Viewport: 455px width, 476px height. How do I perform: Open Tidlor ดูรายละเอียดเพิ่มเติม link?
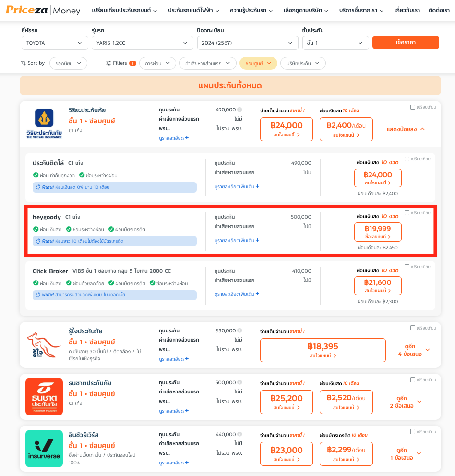pos(237,186)
